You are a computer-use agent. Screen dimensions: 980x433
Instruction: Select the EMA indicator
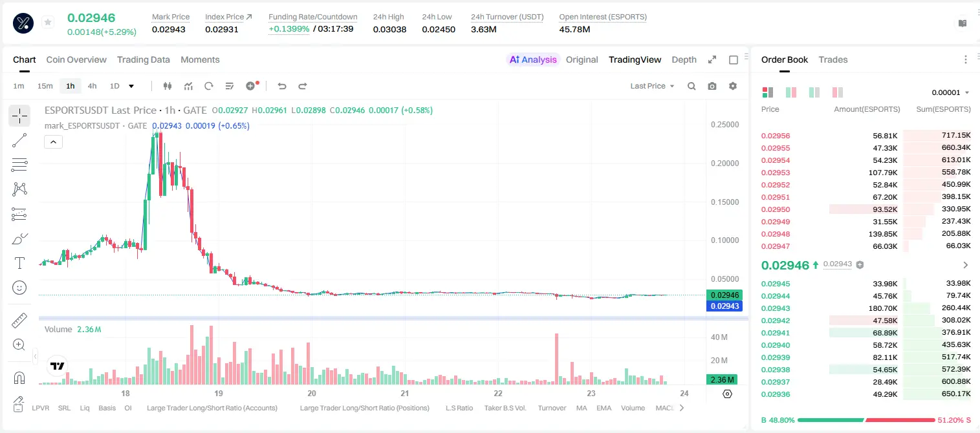(x=604, y=408)
